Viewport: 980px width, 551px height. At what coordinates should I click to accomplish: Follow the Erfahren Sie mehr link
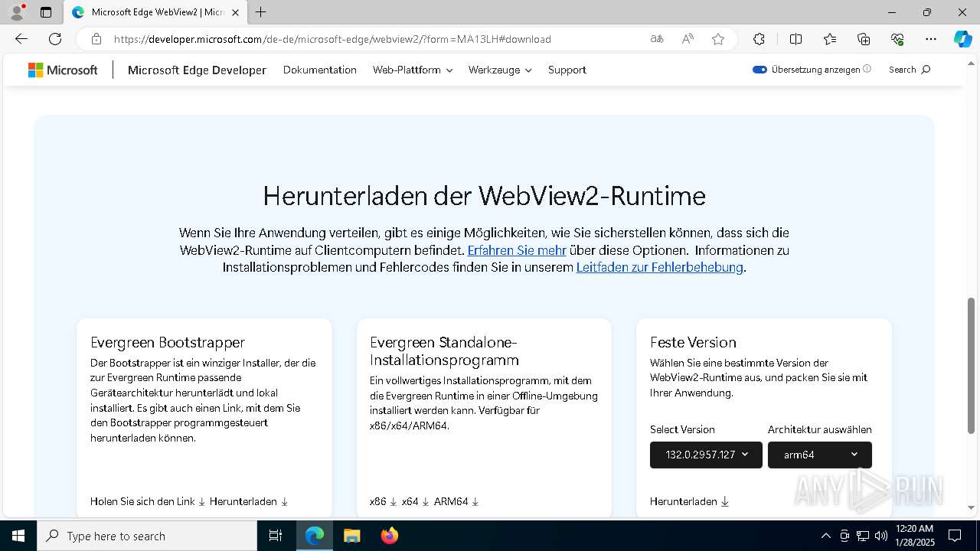517,250
